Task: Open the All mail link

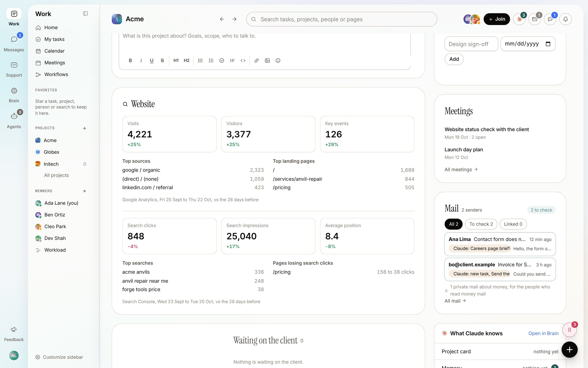Action: coord(455,301)
